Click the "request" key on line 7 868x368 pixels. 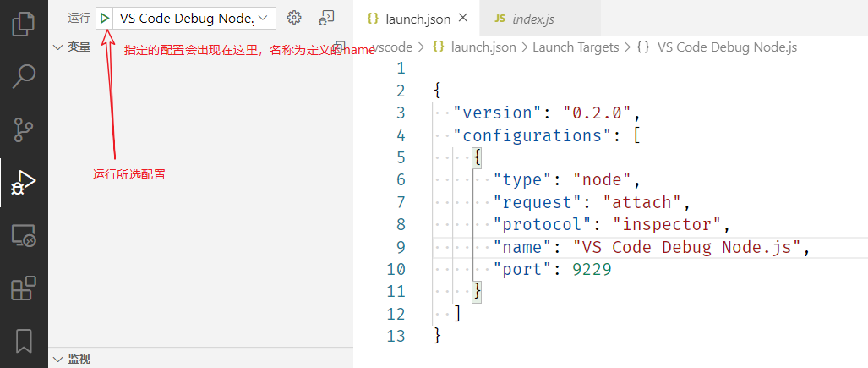click(x=537, y=202)
